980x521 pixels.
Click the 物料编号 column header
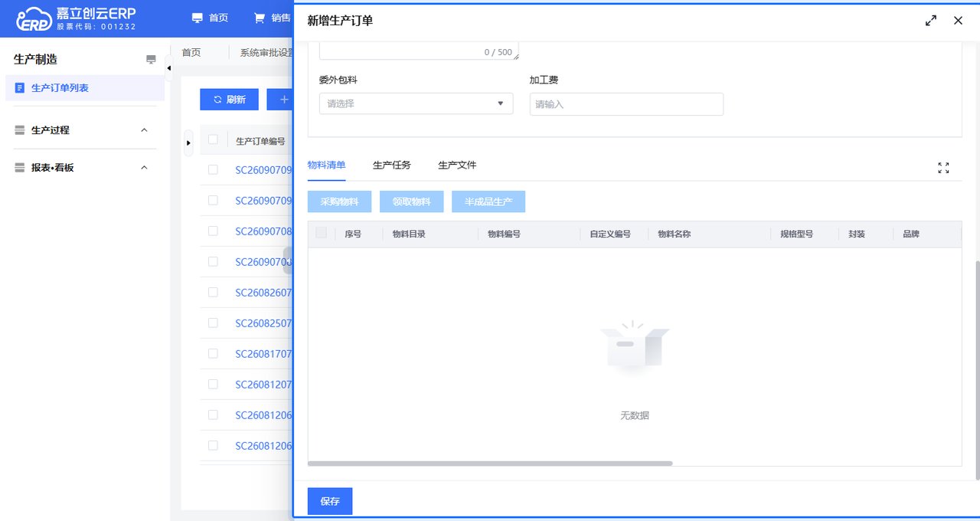(504, 234)
